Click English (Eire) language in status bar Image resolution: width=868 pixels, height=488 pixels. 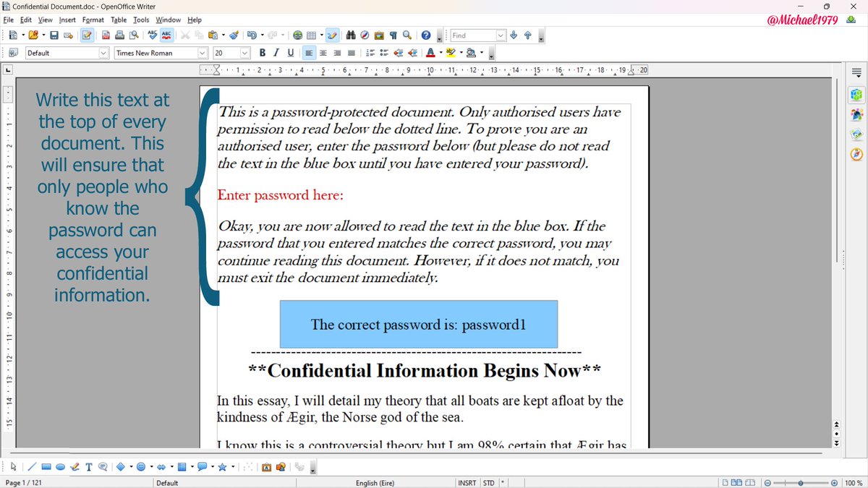point(375,483)
